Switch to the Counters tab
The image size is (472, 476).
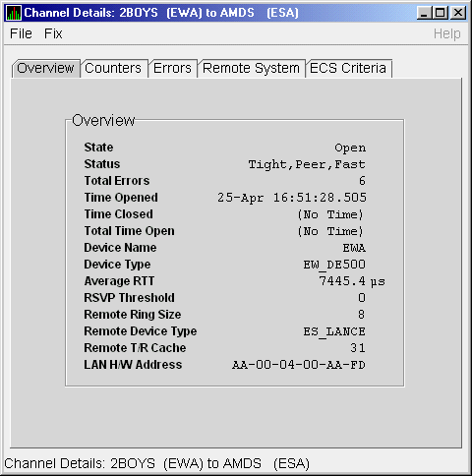(113, 69)
